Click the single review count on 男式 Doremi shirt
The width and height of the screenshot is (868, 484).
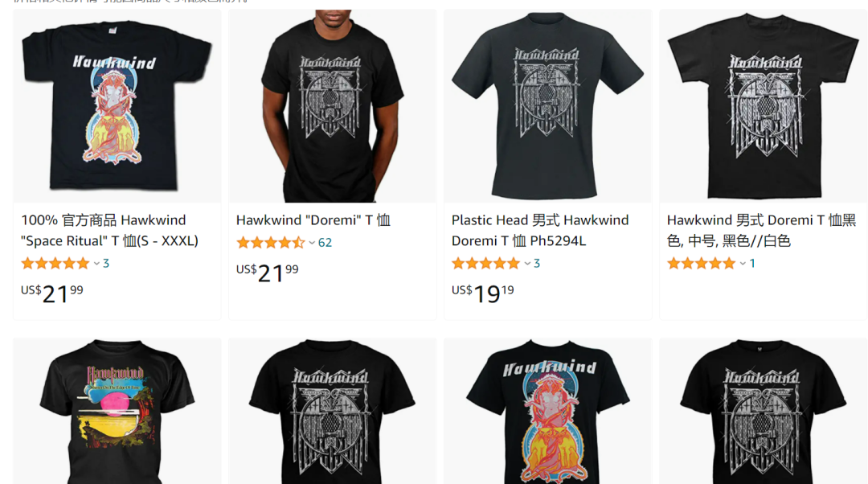[752, 264]
